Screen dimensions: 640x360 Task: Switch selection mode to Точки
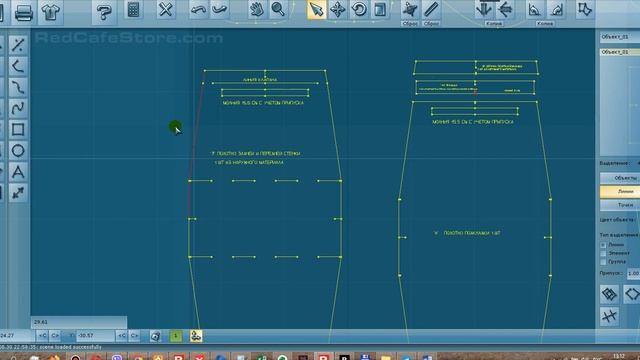[x=620, y=205]
